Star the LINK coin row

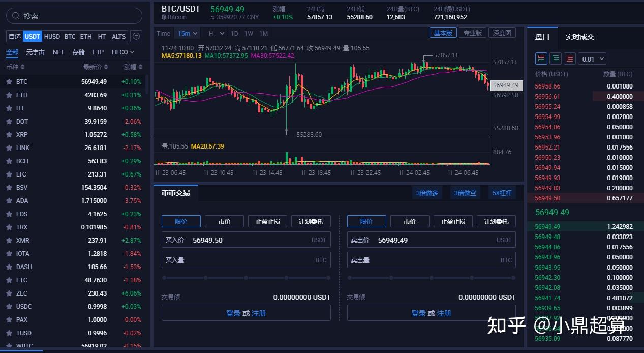(9, 148)
